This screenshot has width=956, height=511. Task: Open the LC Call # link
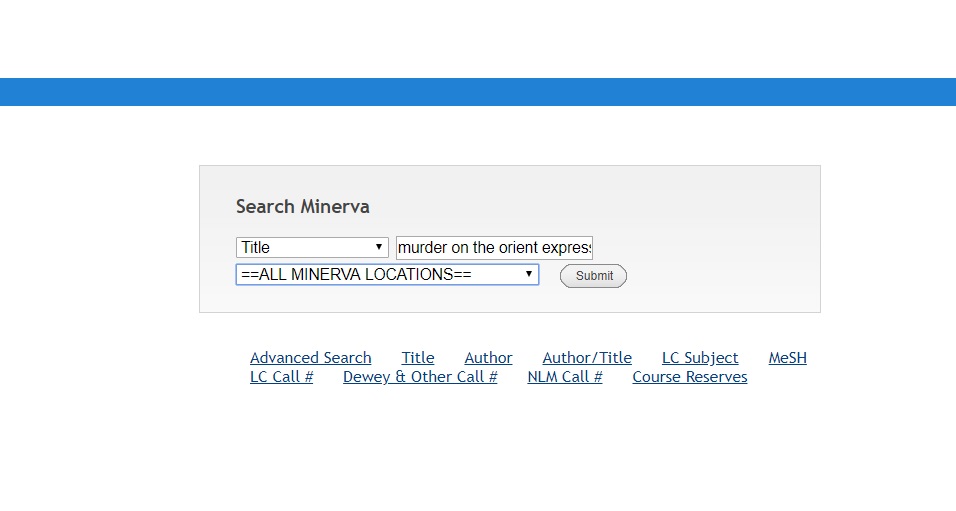(281, 377)
